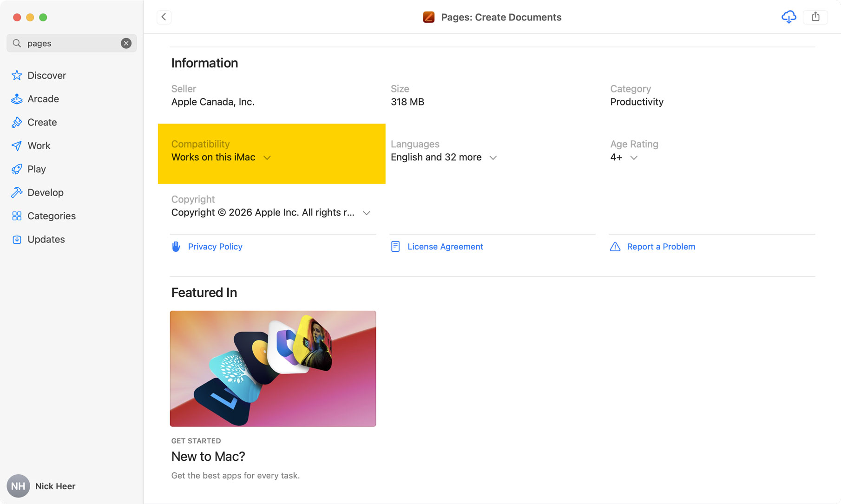The width and height of the screenshot is (841, 504).
Task: Click the Pages app icon in title
Action: click(x=428, y=17)
